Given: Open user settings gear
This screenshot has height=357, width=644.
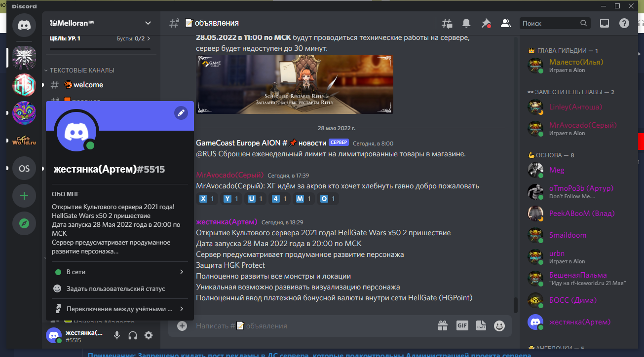Looking at the screenshot, I should [149, 335].
